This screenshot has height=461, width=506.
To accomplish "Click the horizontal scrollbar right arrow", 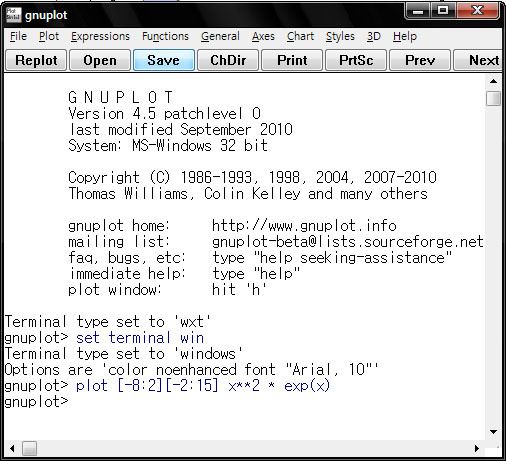I will click(477, 448).
